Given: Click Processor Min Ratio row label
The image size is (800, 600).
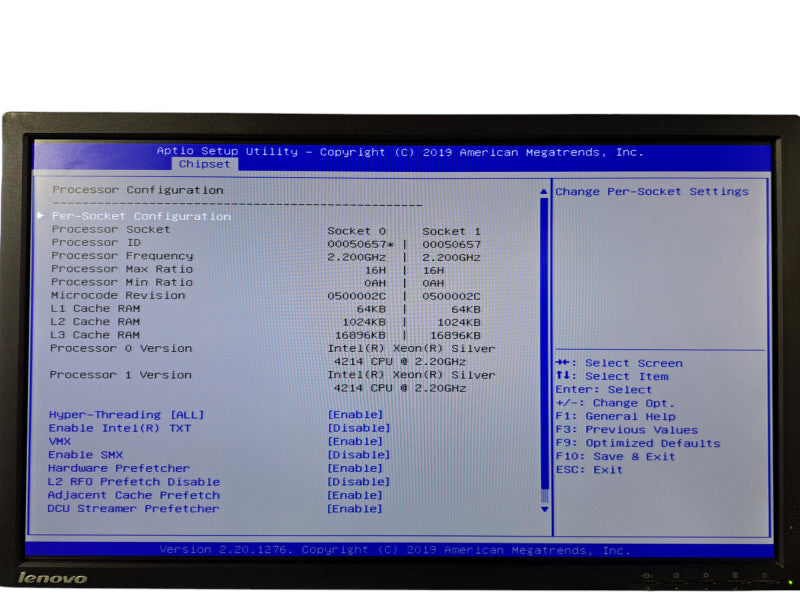Looking at the screenshot, I should point(122,282).
